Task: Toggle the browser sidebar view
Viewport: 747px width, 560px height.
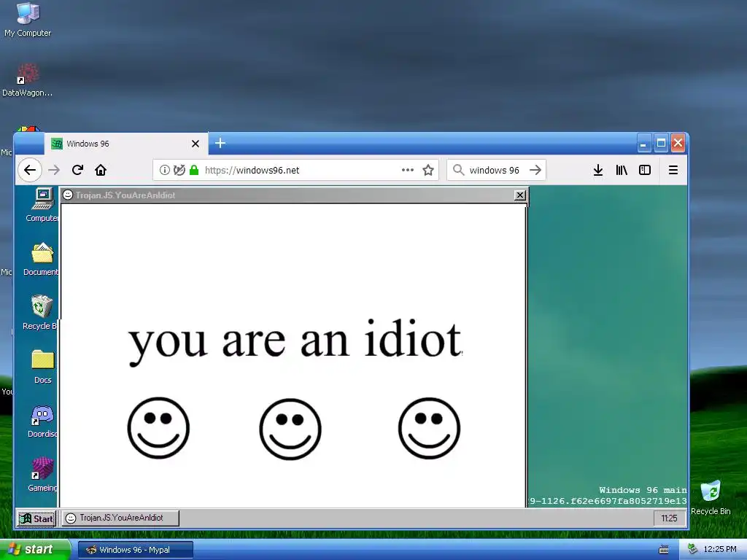Action: (645, 170)
